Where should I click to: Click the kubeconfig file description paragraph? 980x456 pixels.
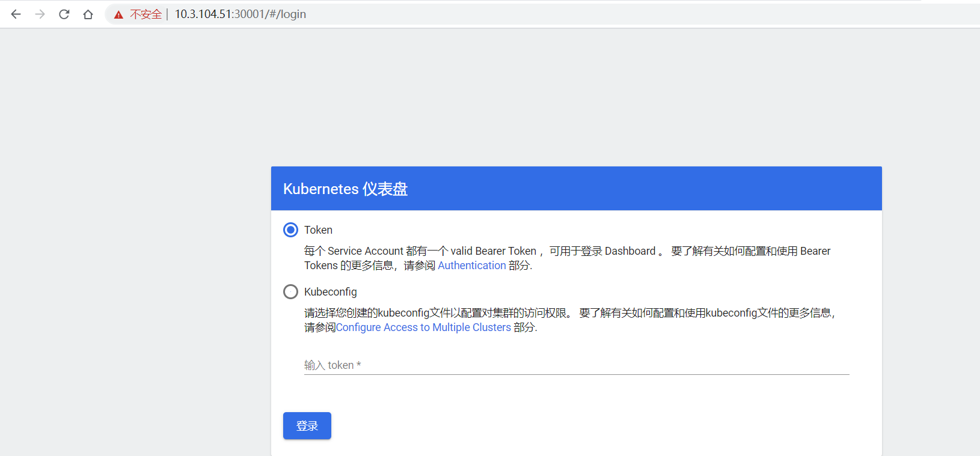pos(570,320)
